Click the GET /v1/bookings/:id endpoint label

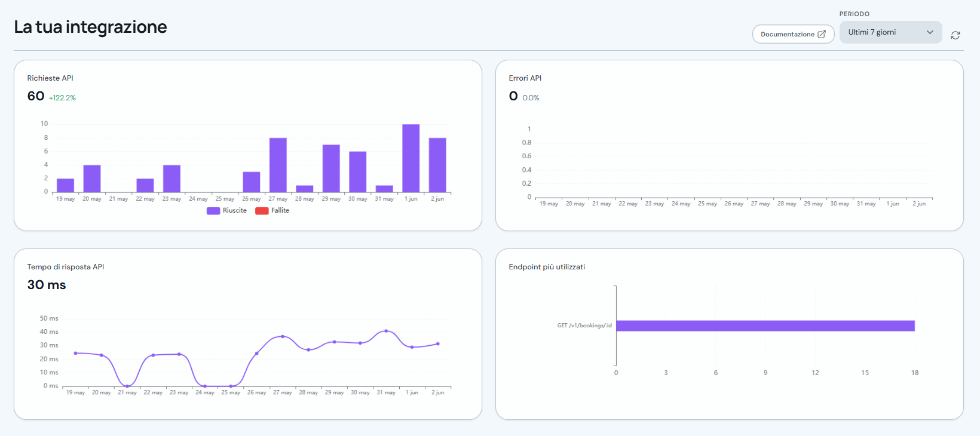point(584,326)
